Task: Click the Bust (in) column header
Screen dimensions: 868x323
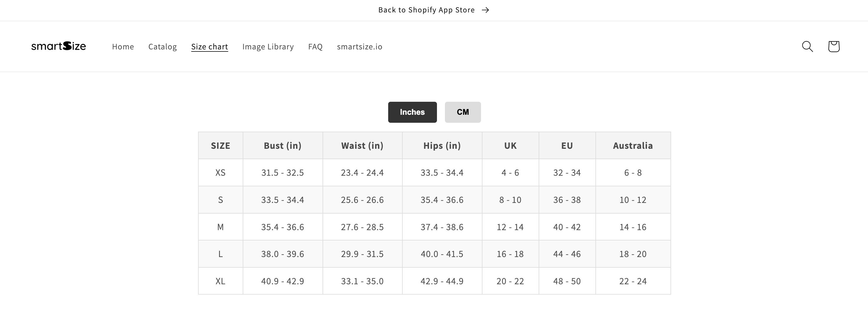Action: (x=282, y=146)
